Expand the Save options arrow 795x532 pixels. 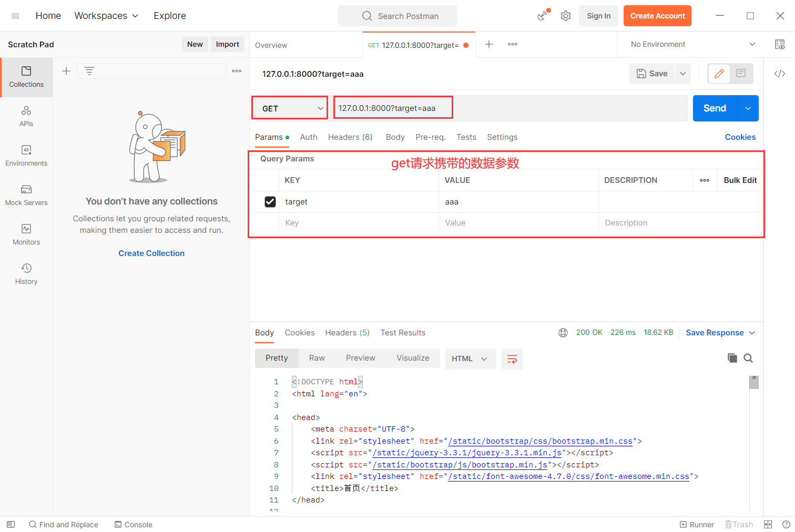683,74
